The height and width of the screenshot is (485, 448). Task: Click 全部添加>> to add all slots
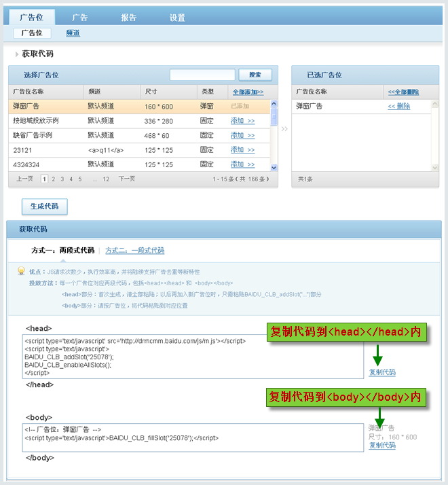[248, 92]
